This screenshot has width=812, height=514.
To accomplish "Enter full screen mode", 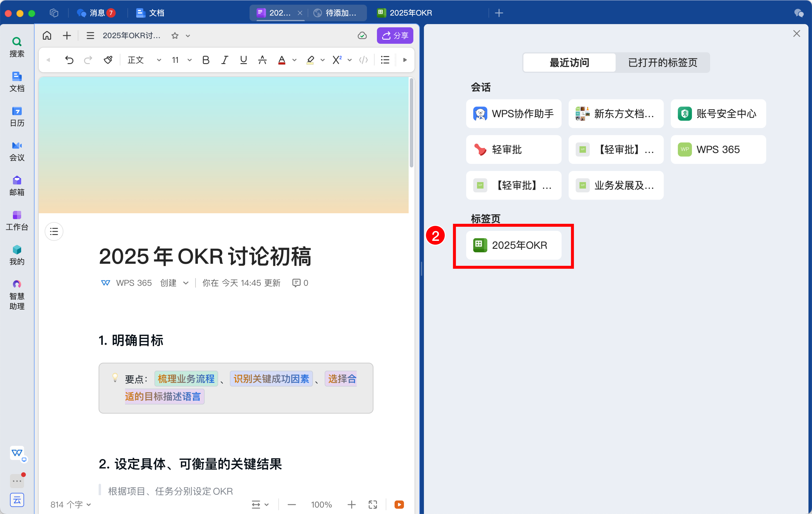I will [x=373, y=505].
